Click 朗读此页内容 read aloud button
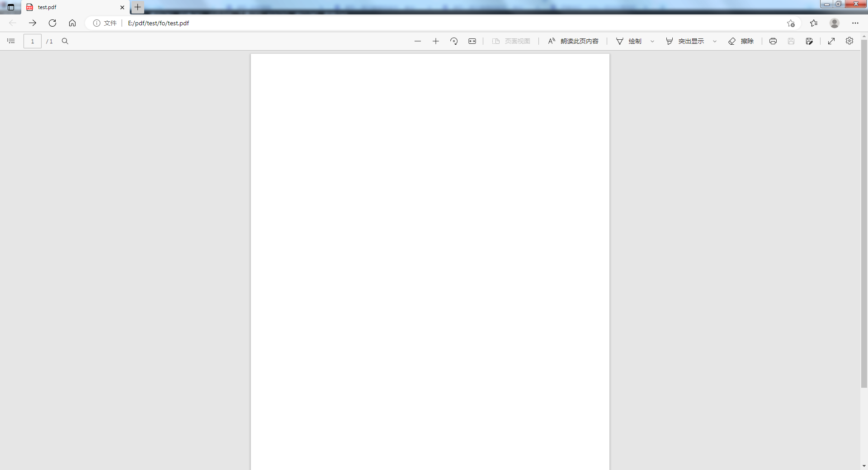Image resolution: width=868 pixels, height=470 pixels. (573, 41)
